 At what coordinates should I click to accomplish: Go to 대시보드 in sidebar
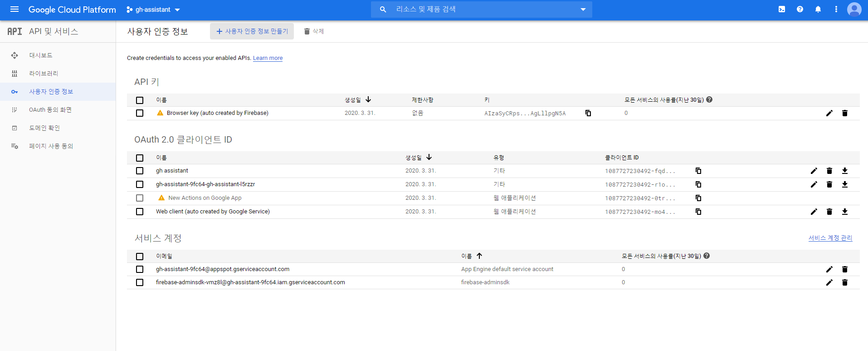click(58, 55)
